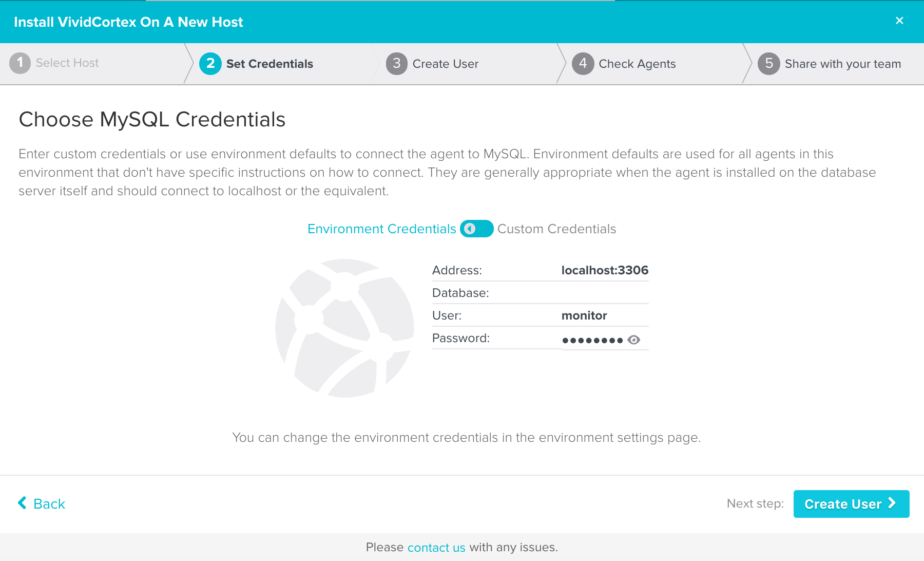924x561 pixels.
Task: Open the Create User step tab
Action: click(x=445, y=64)
